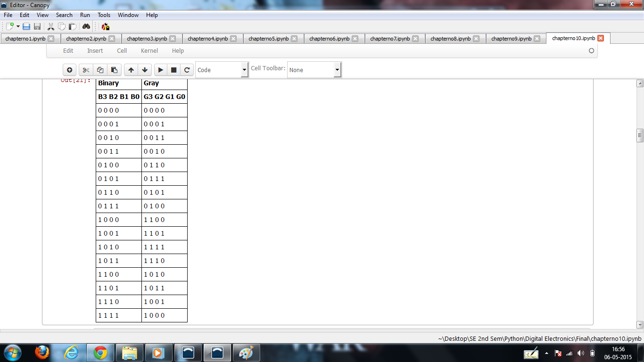The height and width of the screenshot is (362, 644).
Task: Click the Out[21] output label
Action: [75, 81]
